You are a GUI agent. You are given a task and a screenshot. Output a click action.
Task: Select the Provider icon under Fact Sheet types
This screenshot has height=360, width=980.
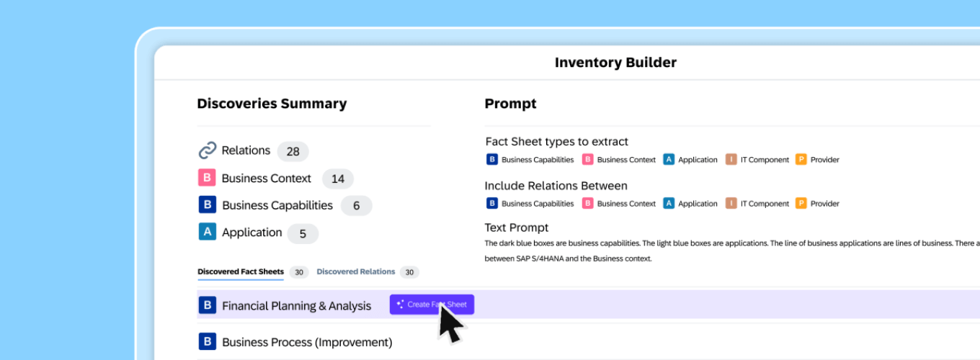(x=801, y=160)
